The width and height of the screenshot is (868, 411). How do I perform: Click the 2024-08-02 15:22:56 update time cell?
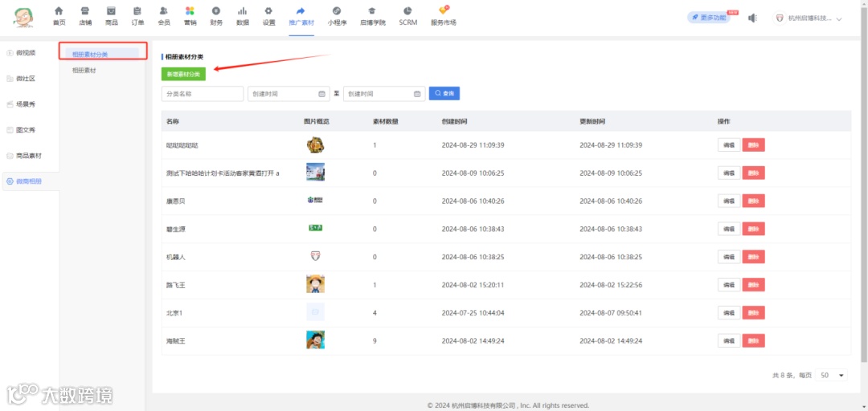pos(611,285)
